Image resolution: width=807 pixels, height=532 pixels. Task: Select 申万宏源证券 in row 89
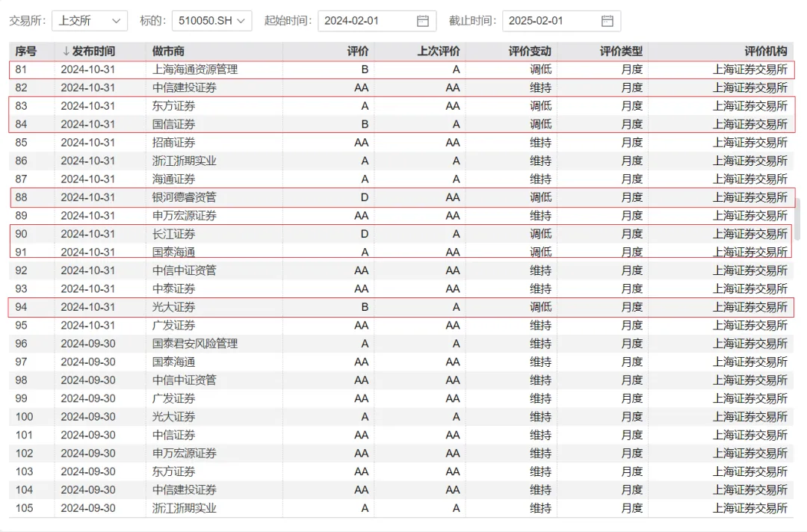point(185,216)
